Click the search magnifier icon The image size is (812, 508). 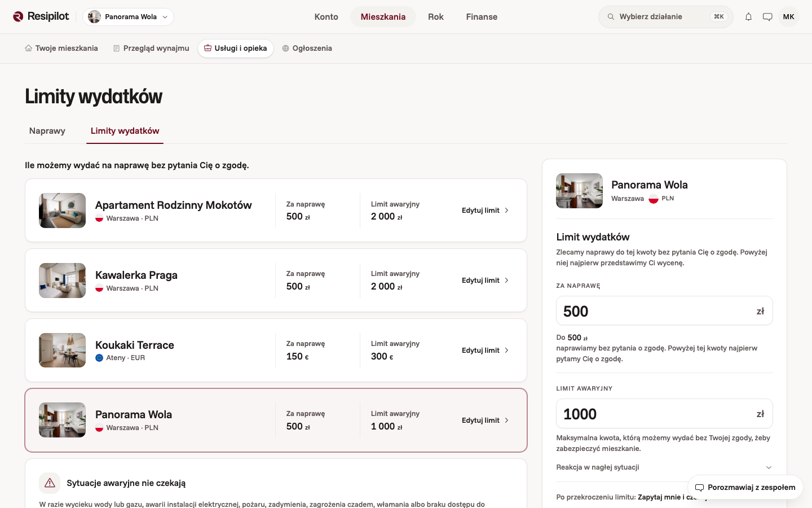pyautogui.click(x=611, y=17)
